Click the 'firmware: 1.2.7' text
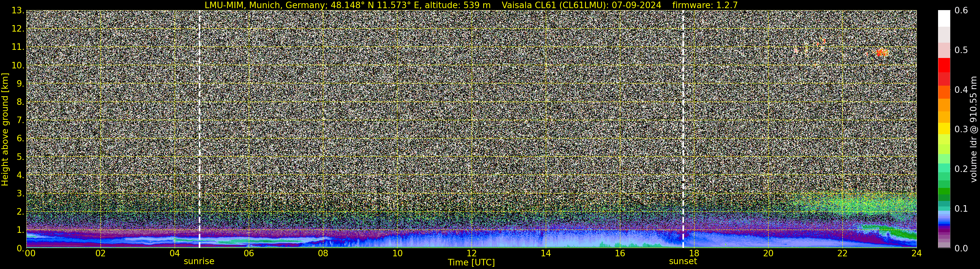 705,5
